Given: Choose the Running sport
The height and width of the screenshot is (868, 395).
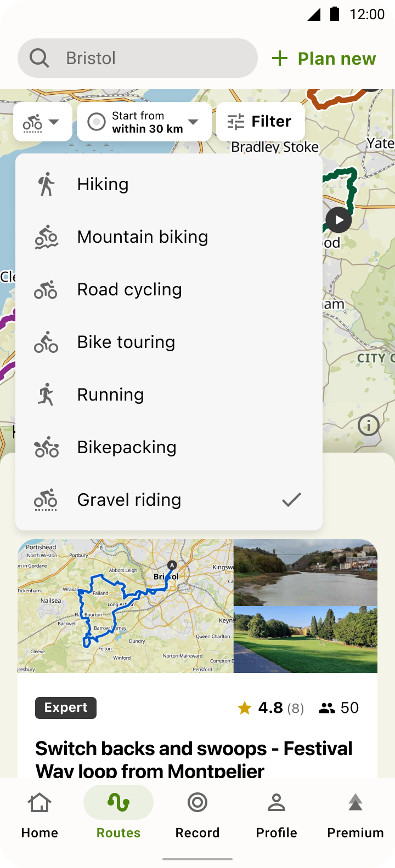Looking at the screenshot, I should click(x=169, y=395).
